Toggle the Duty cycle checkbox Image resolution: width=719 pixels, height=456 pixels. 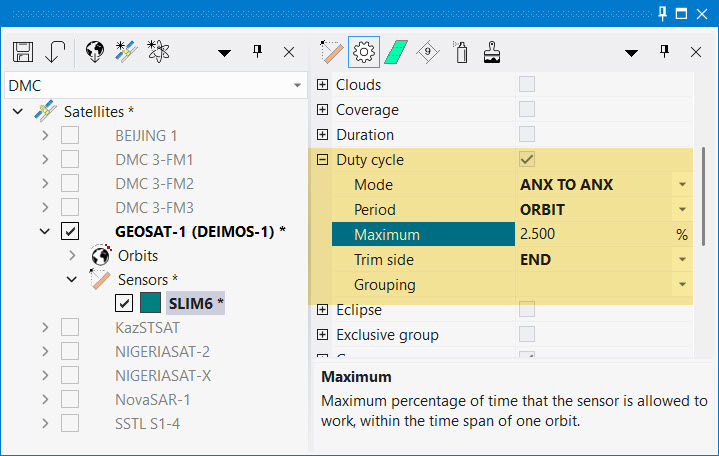click(x=526, y=160)
